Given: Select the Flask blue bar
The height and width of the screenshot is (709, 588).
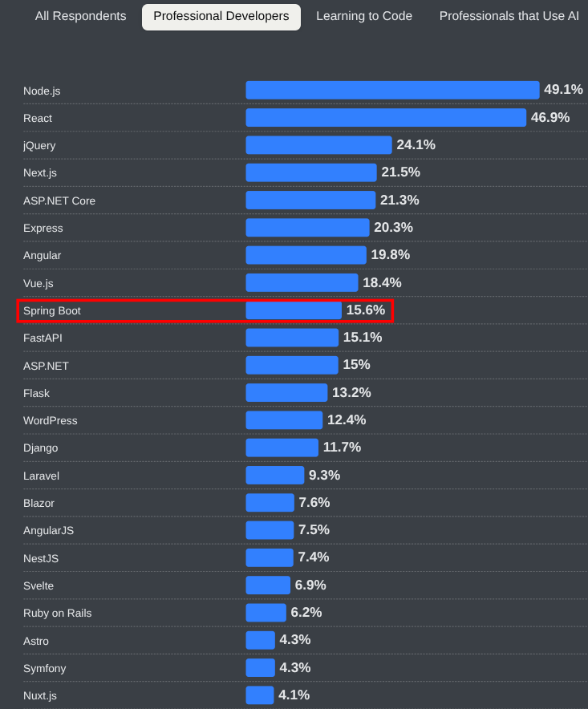Looking at the screenshot, I should 286,392.
